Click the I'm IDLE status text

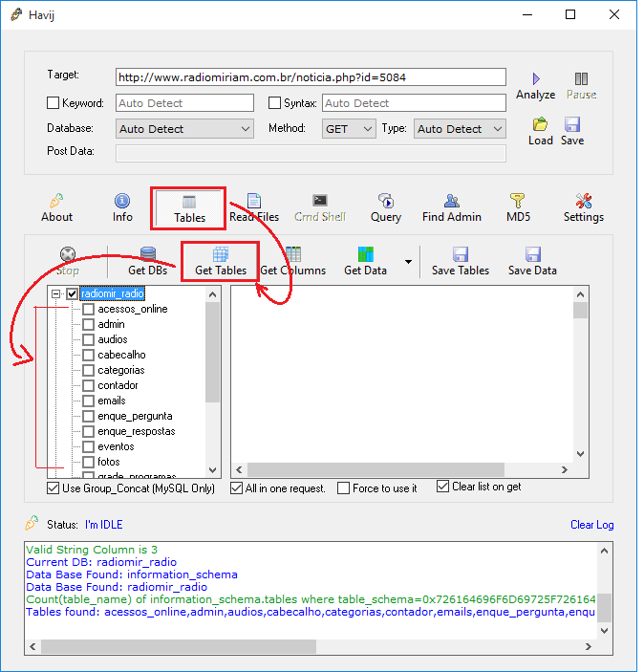click(x=104, y=525)
